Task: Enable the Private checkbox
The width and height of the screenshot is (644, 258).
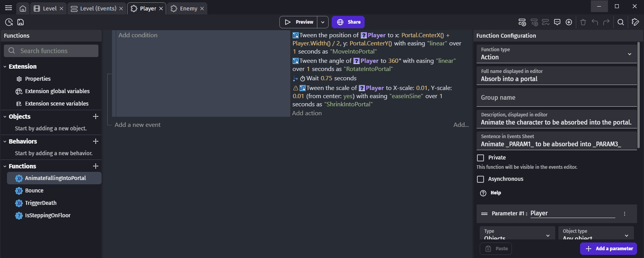Action: click(480, 158)
